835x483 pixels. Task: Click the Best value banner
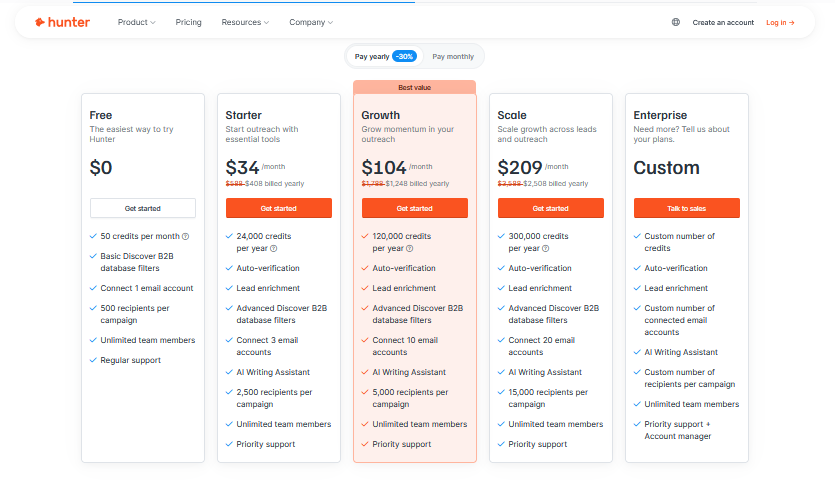[x=415, y=87]
